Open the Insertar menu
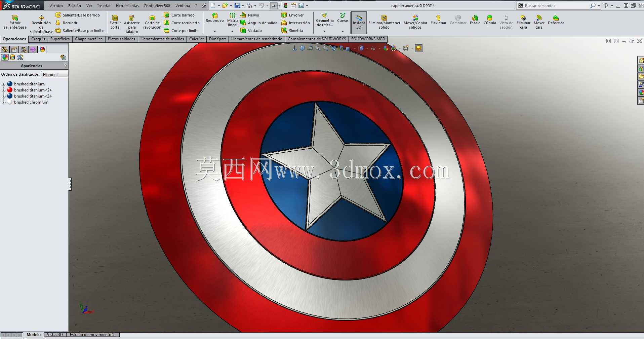The image size is (644, 339). (104, 6)
